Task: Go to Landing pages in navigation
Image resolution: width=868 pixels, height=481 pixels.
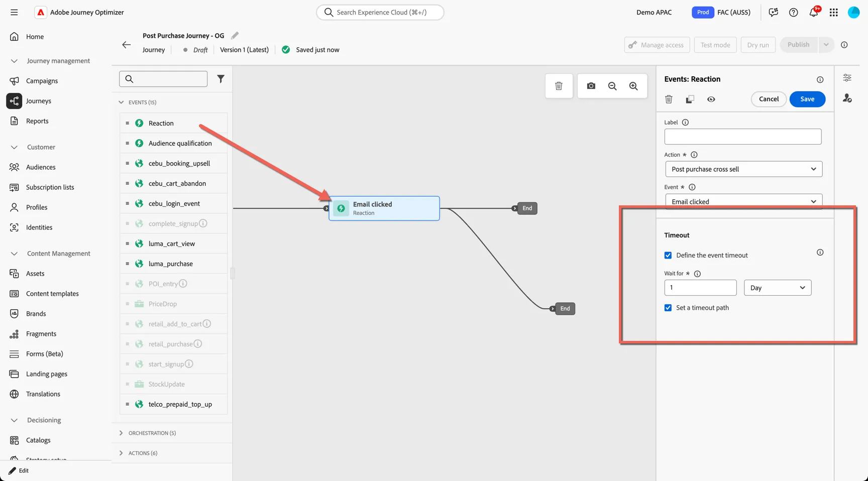Action: [47, 374]
